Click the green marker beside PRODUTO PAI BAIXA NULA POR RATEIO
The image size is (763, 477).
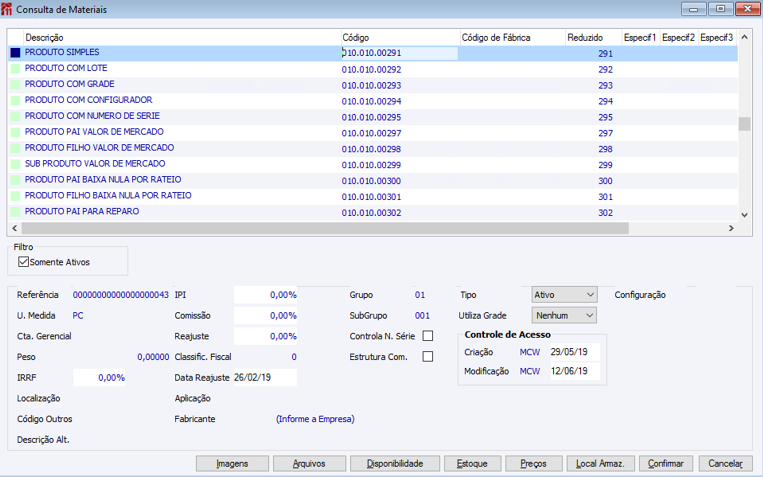pos(16,180)
